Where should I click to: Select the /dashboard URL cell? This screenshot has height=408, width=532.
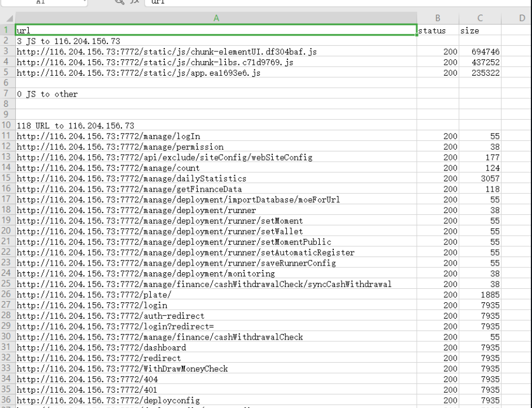pos(216,348)
